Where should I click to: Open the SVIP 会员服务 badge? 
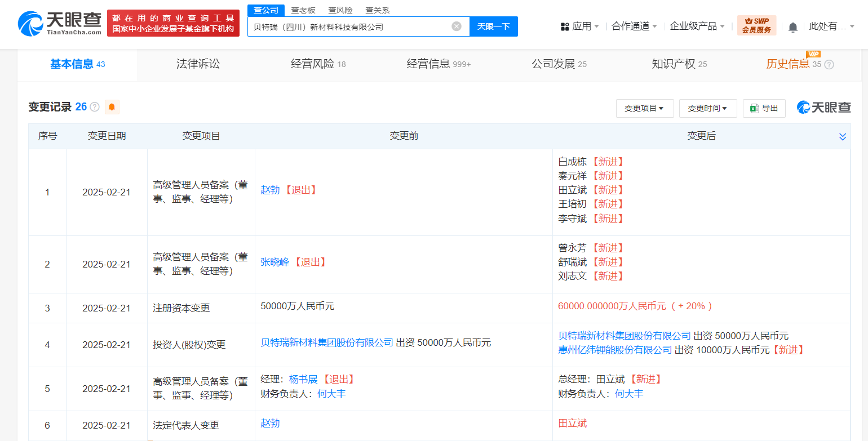point(756,26)
